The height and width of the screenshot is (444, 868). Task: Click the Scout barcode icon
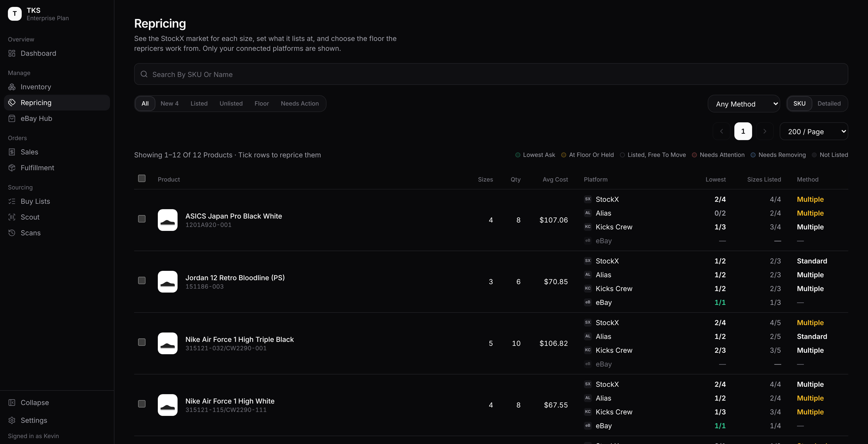[x=12, y=217]
